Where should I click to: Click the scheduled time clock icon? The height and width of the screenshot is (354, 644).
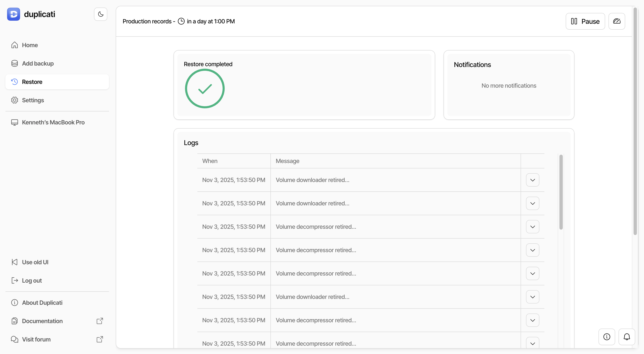(x=181, y=21)
